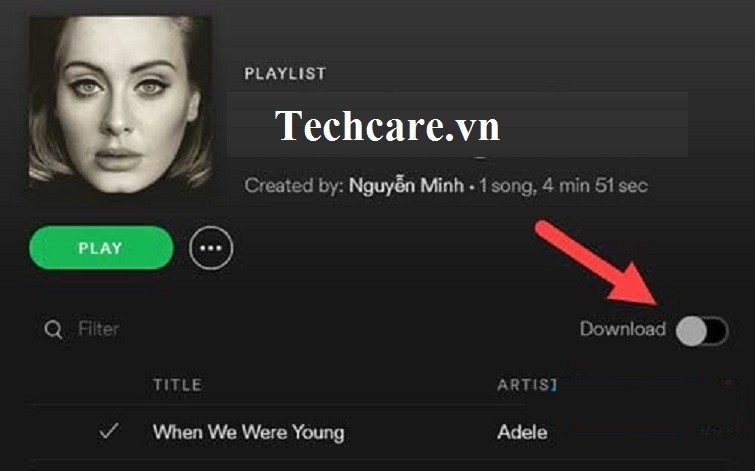Click empty space right of Adele in song row

(x=640, y=432)
